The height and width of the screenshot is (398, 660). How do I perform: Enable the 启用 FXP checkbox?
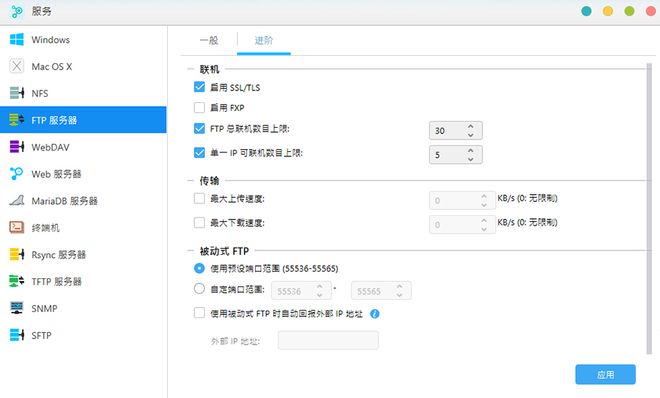click(199, 108)
